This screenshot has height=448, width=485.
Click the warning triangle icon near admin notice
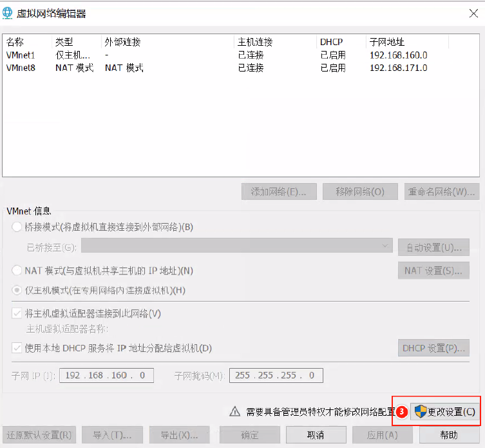[234, 411]
